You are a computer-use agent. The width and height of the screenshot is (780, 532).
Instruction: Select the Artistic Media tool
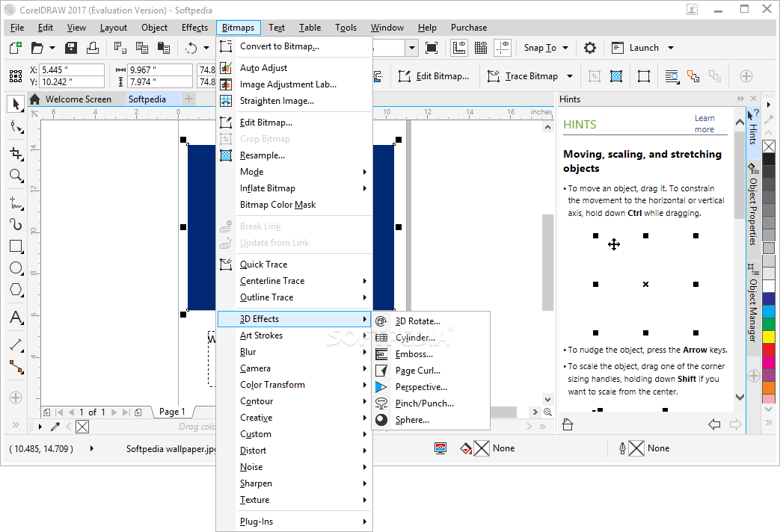16,224
